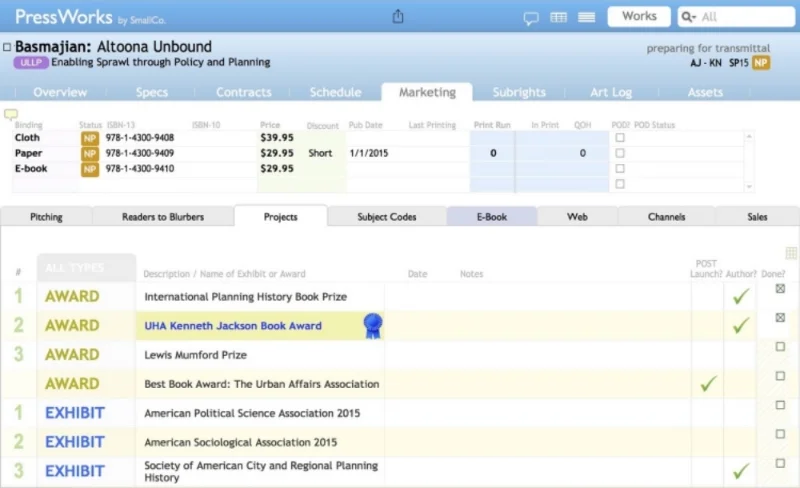Click the share/export icon in header
Image resolution: width=800 pixels, height=488 pixels.
398,16
